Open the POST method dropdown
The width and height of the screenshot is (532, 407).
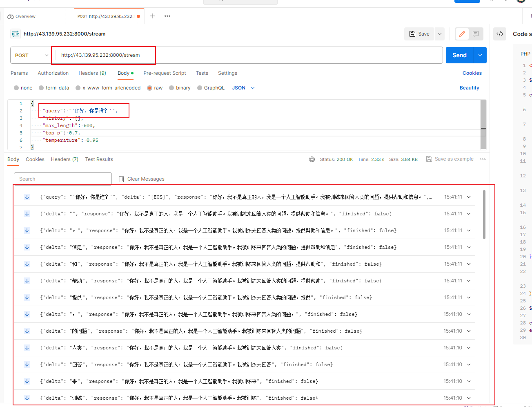[x=31, y=55]
